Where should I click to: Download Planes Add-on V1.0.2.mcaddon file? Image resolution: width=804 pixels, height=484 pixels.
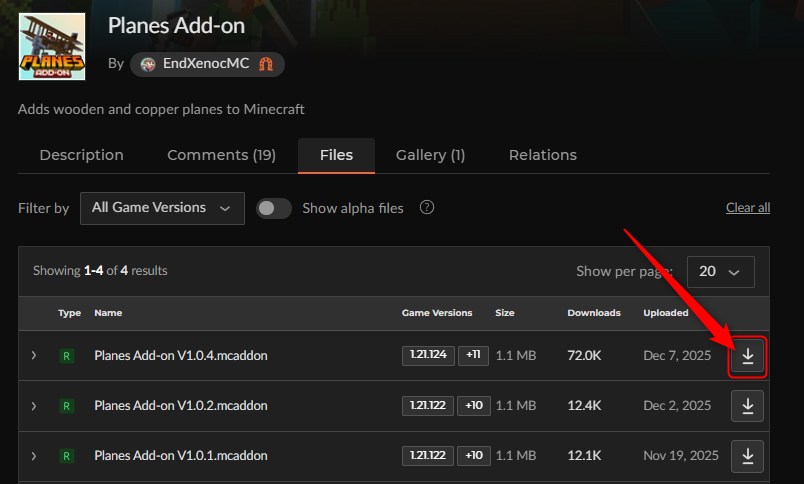click(748, 406)
